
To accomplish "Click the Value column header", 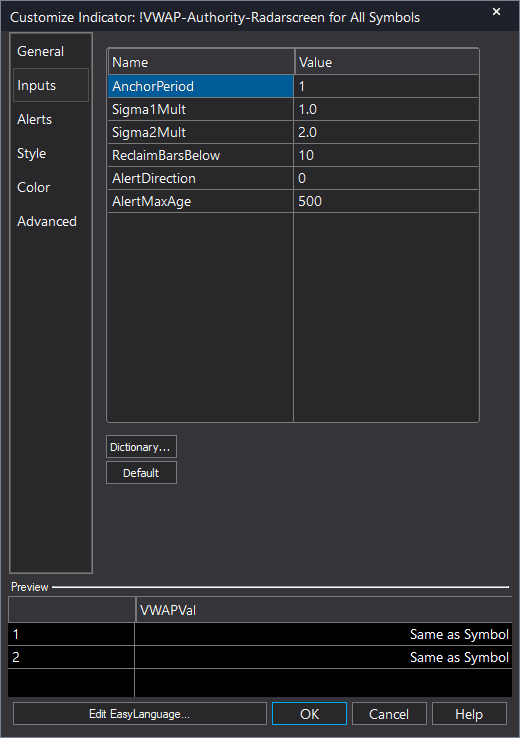I will pos(386,62).
